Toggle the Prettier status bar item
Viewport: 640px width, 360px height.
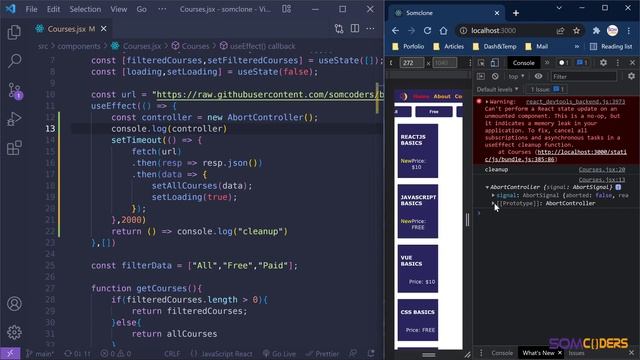click(322, 353)
